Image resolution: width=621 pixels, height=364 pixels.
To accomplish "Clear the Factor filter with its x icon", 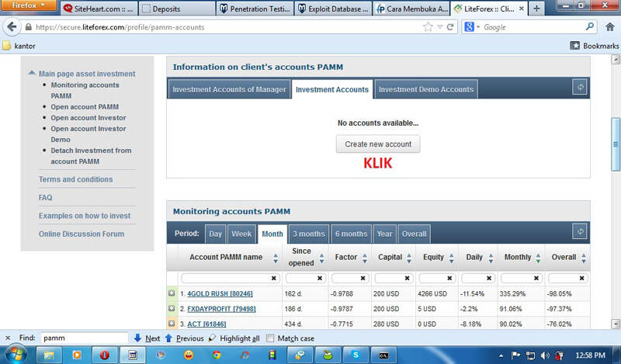I will 363,279.
